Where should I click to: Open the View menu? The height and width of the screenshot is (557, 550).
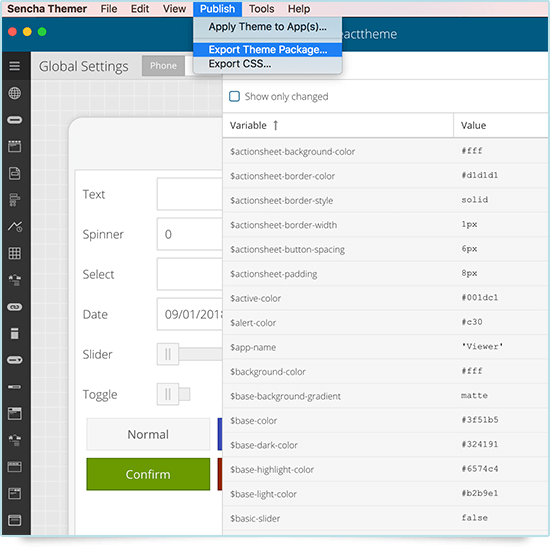click(174, 9)
